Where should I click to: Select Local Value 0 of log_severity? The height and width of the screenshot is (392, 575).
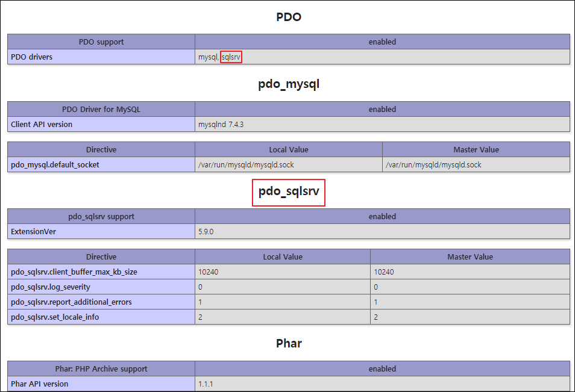click(200, 287)
